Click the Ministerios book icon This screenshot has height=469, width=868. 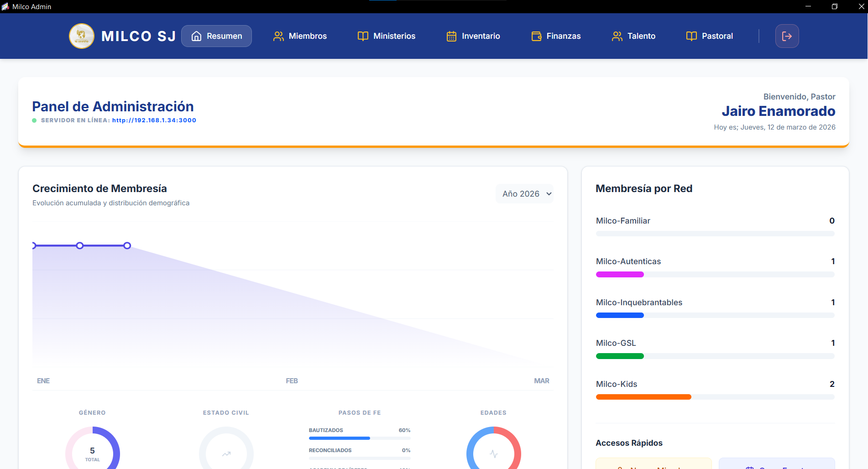pyautogui.click(x=363, y=36)
